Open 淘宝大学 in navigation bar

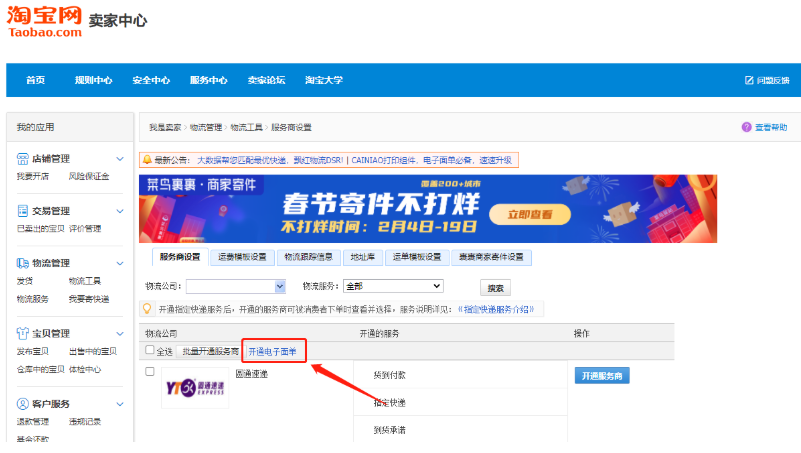(x=324, y=80)
